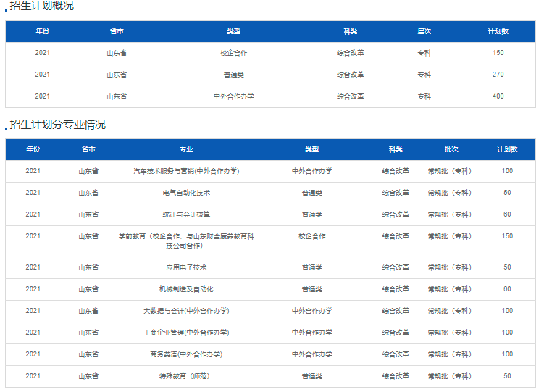544x392 pixels.
Task: Click 普通类 type in 电气自动化技术 row
Action: pyautogui.click(x=312, y=193)
